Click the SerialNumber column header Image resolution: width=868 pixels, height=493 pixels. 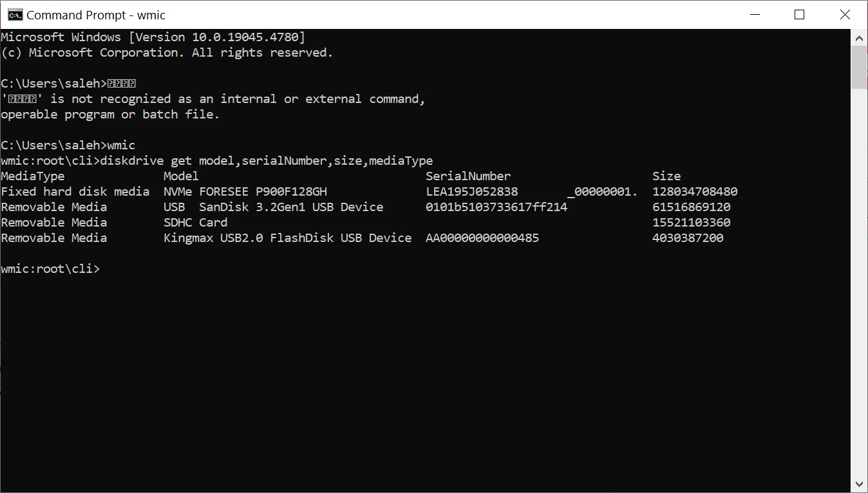coord(468,176)
